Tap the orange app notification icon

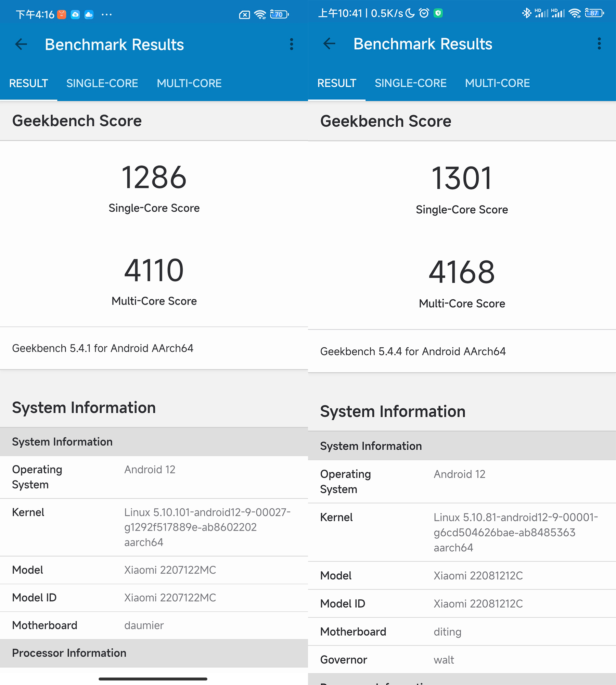[62, 14]
